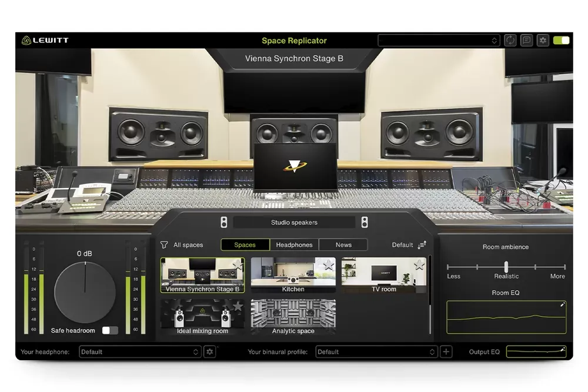Switch to the News tab
The height and width of the screenshot is (392, 588).
[x=343, y=244]
